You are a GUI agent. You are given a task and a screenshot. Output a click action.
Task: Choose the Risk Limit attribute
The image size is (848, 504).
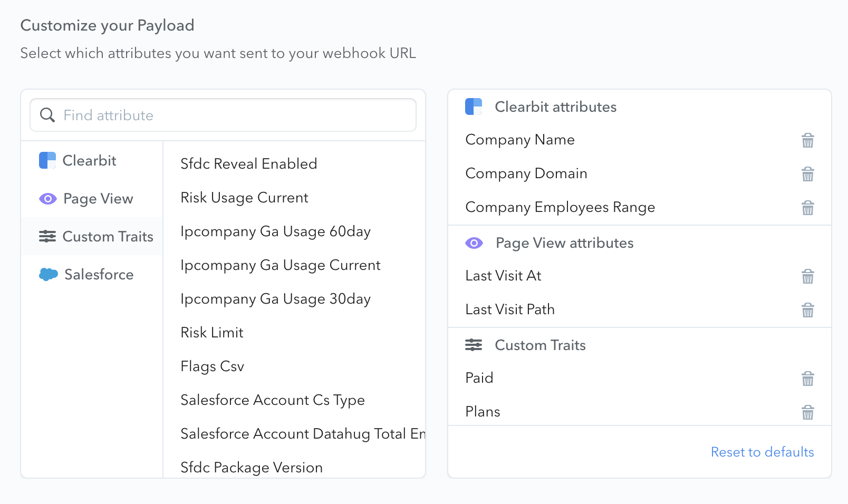pos(211,332)
